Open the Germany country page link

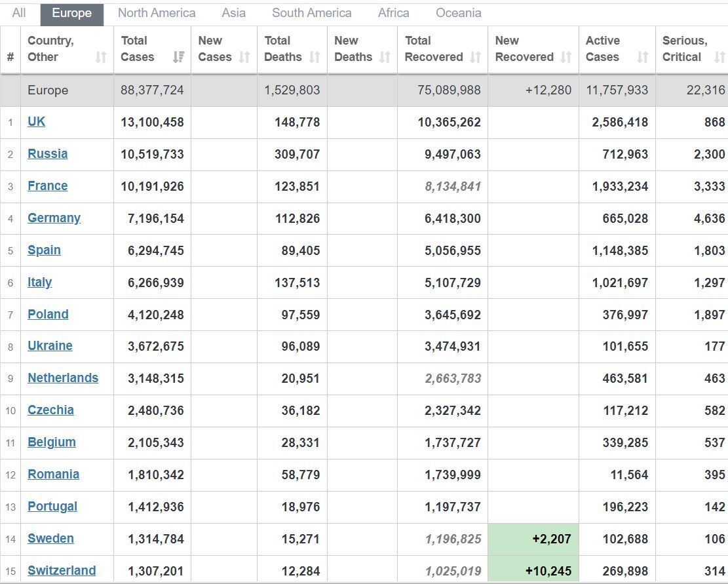click(54, 218)
